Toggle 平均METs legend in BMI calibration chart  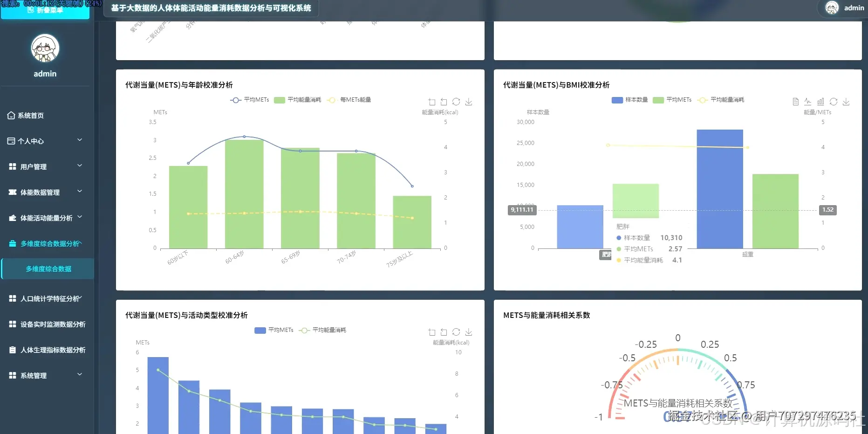tap(672, 100)
